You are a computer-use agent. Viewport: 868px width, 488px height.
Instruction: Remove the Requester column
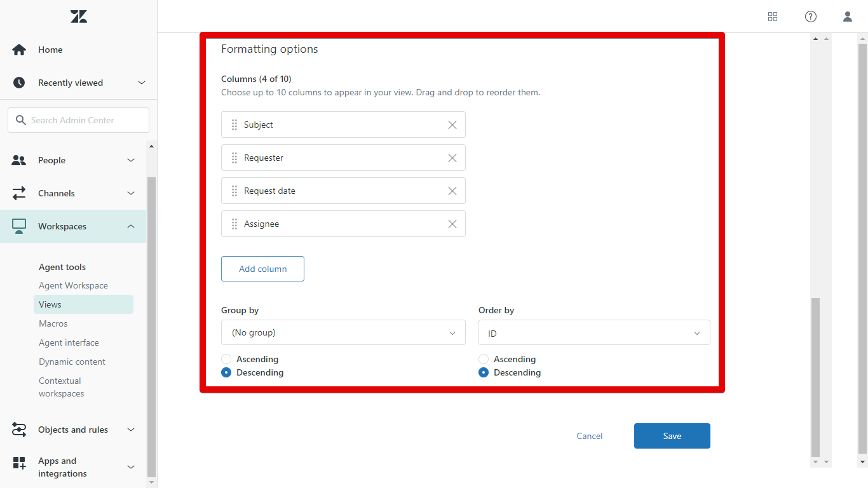[x=452, y=158]
